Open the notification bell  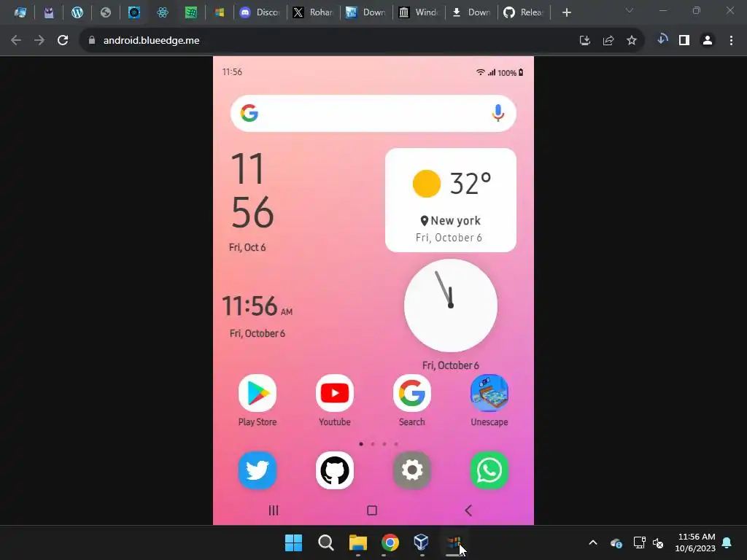[727, 542]
